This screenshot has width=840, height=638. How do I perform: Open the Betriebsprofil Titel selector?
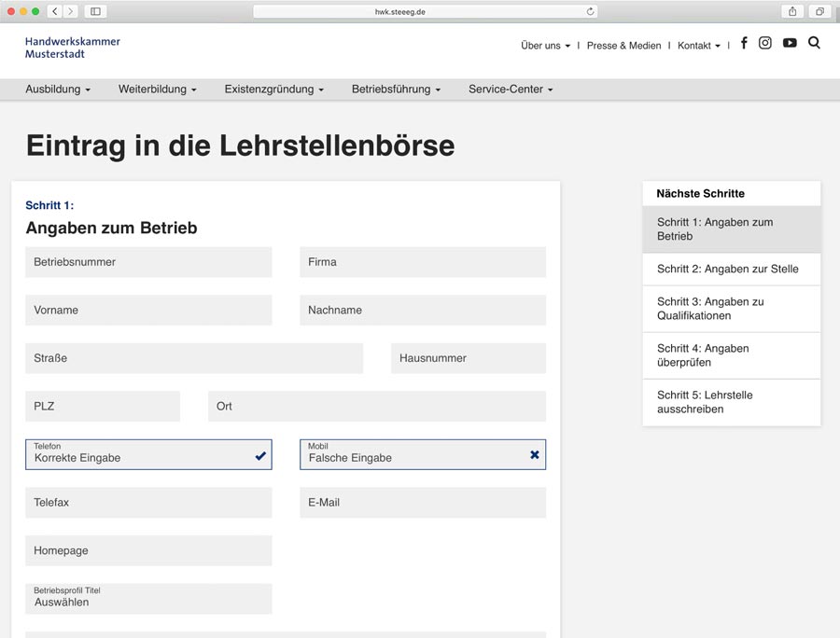[x=148, y=599]
